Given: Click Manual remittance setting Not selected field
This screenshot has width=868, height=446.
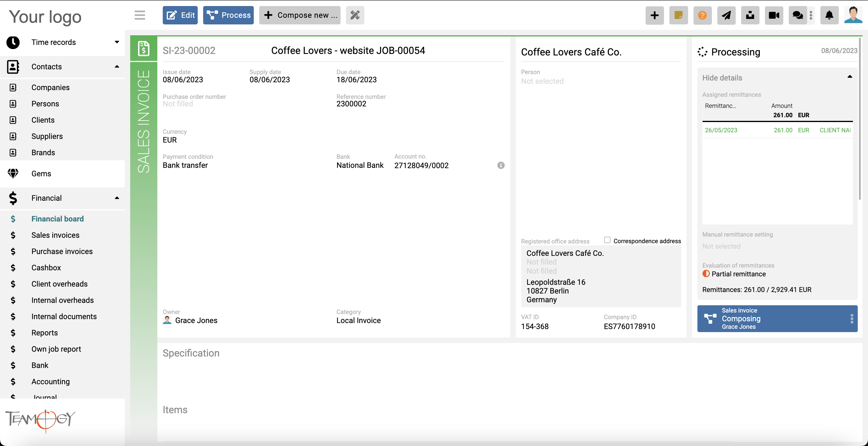Looking at the screenshot, I should [x=722, y=246].
